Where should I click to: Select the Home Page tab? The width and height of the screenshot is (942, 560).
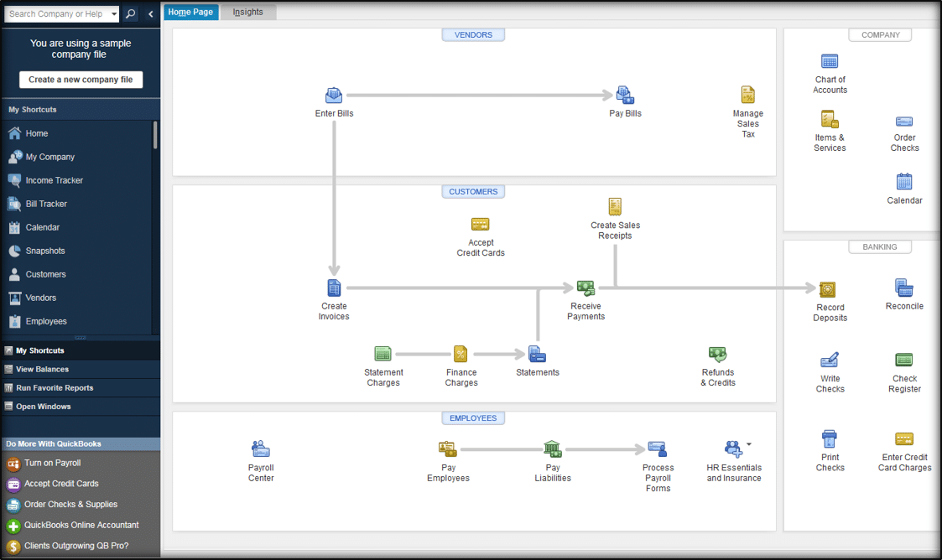(190, 12)
